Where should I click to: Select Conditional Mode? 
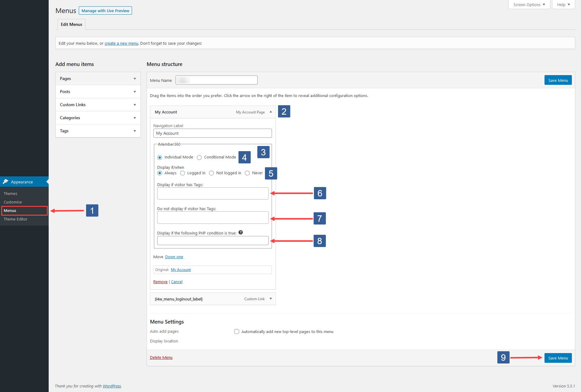199,157
